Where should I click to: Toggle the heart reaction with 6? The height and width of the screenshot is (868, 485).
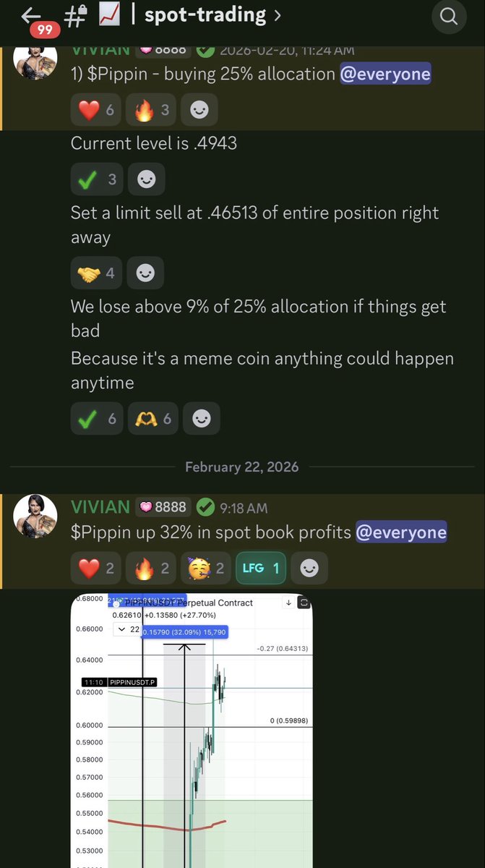pos(95,110)
